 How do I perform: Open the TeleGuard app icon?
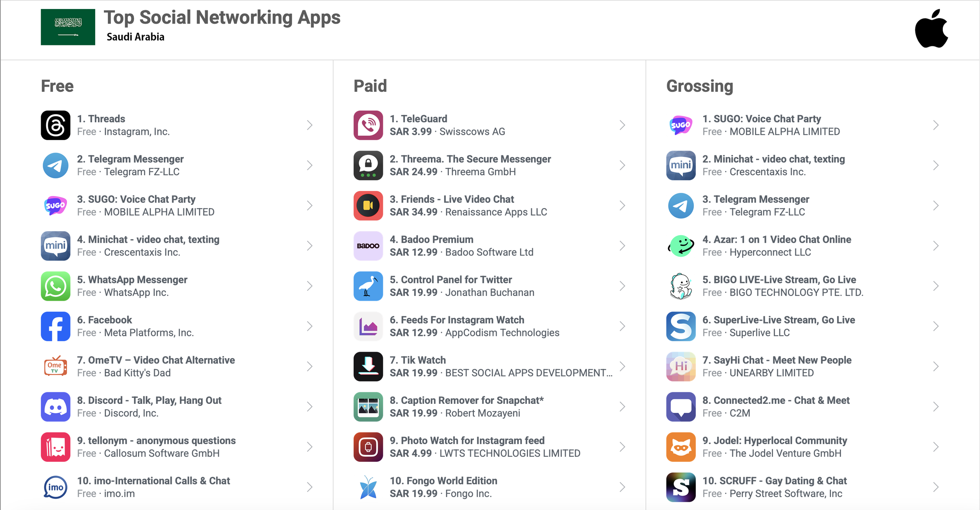click(x=368, y=125)
